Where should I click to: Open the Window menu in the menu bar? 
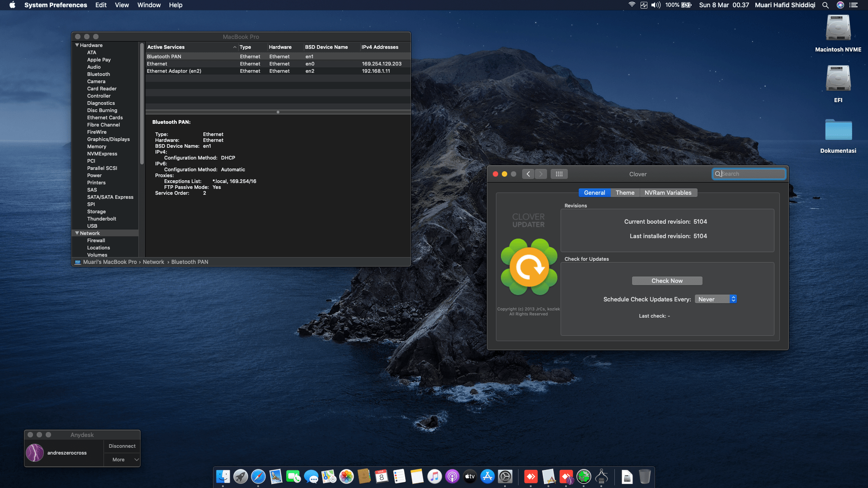(x=149, y=5)
